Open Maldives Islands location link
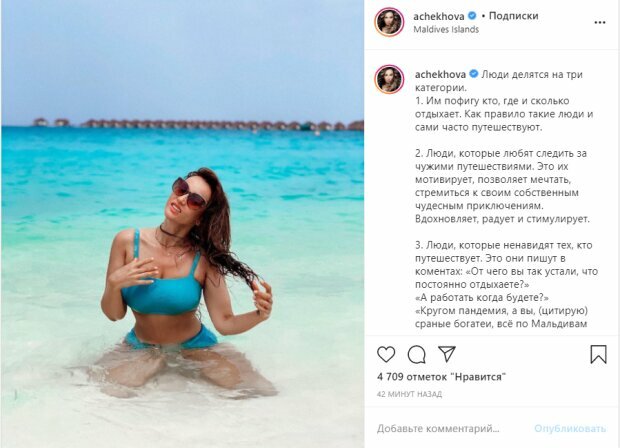This screenshot has height=448, width=620. click(x=446, y=29)
